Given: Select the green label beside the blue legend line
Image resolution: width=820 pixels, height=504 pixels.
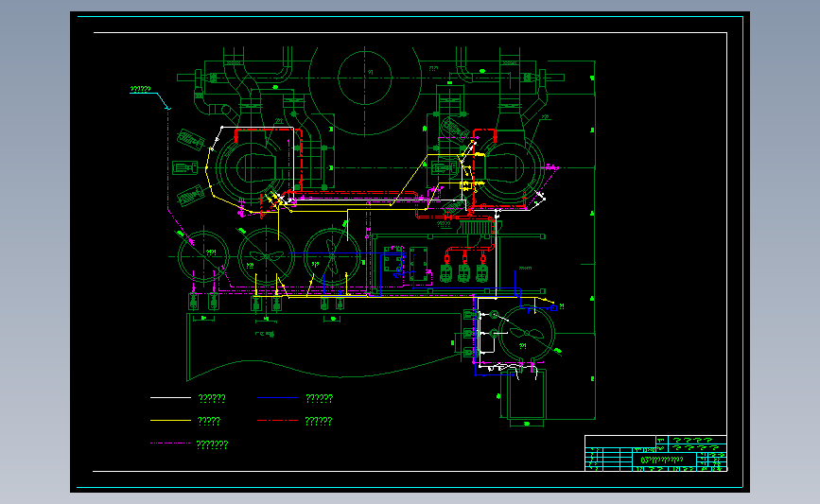Looking at the screenshot, I should click(x=319, y=398).
